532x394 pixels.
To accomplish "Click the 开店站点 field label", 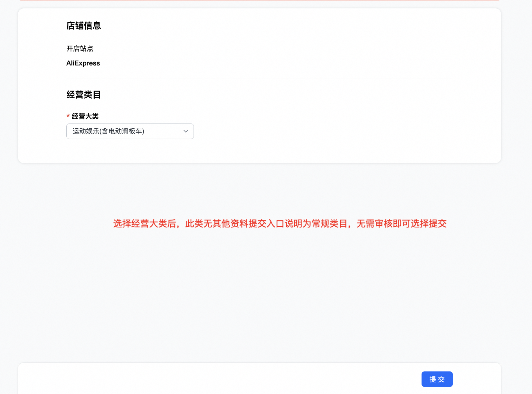I will (x=80, y=49).
